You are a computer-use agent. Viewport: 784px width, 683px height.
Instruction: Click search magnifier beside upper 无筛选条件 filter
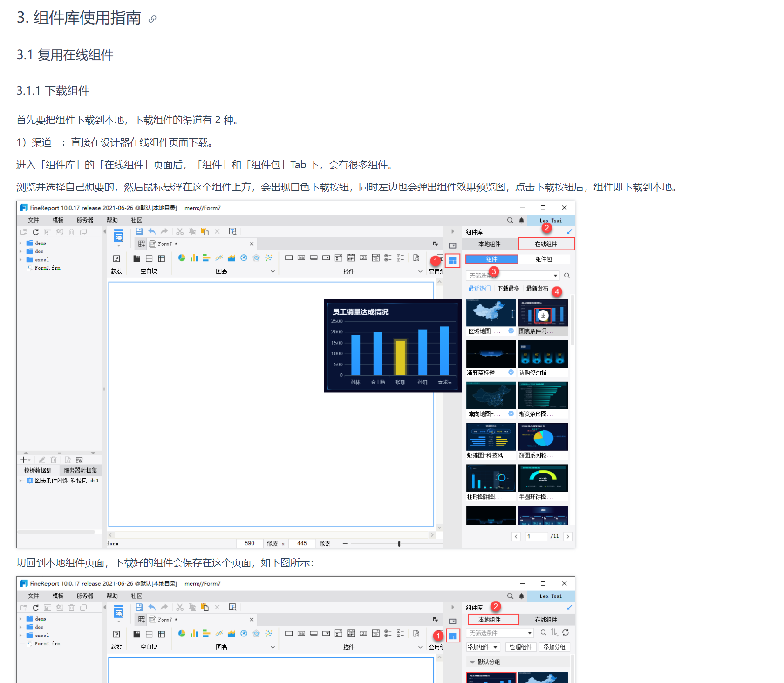pyautogui.click(x=567, y=276)
